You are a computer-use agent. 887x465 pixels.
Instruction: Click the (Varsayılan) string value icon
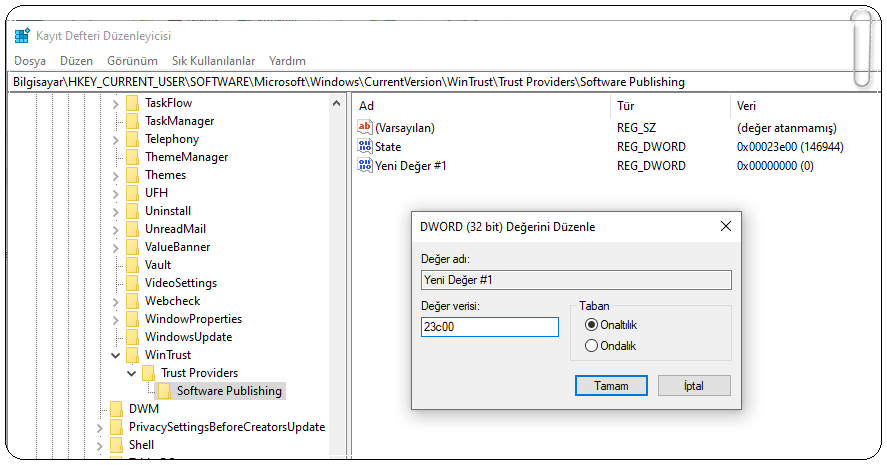(365, 127)
